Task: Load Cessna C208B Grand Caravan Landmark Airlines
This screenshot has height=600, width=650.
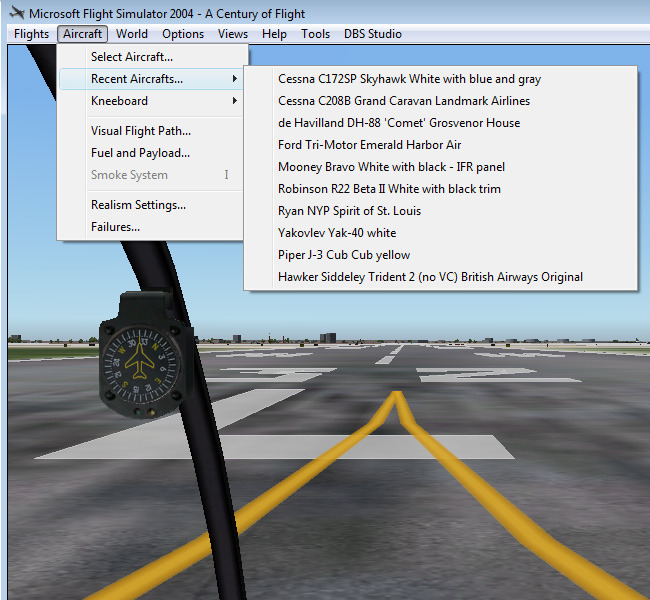Action: pos(440,101)
